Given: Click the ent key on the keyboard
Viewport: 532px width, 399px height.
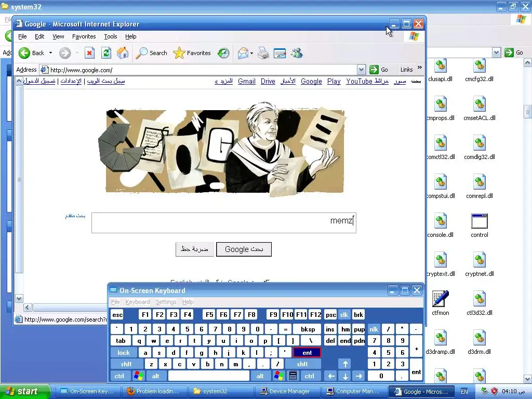Looking at the screenshot, I should coord(307,353).
